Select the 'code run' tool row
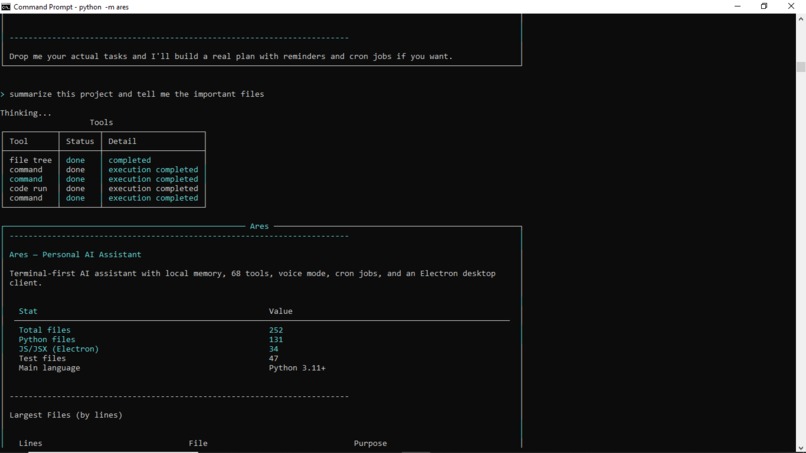 (x=104, y=189)
